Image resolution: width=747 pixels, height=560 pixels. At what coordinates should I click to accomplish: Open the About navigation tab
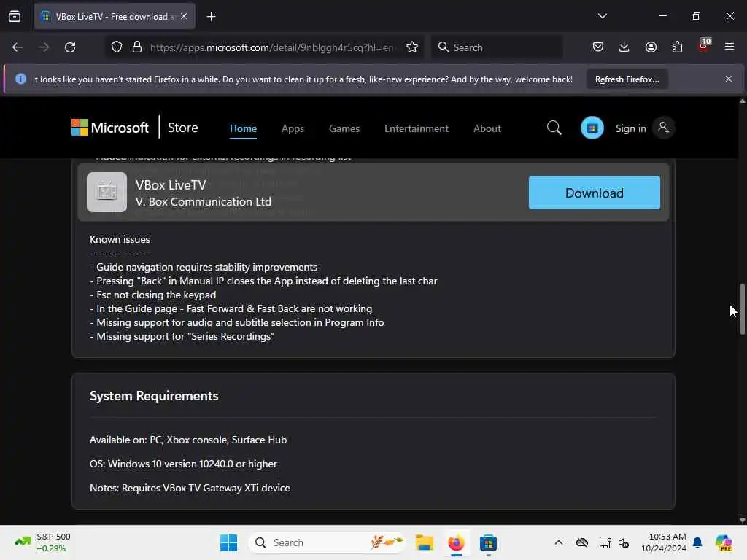point(487,128)
